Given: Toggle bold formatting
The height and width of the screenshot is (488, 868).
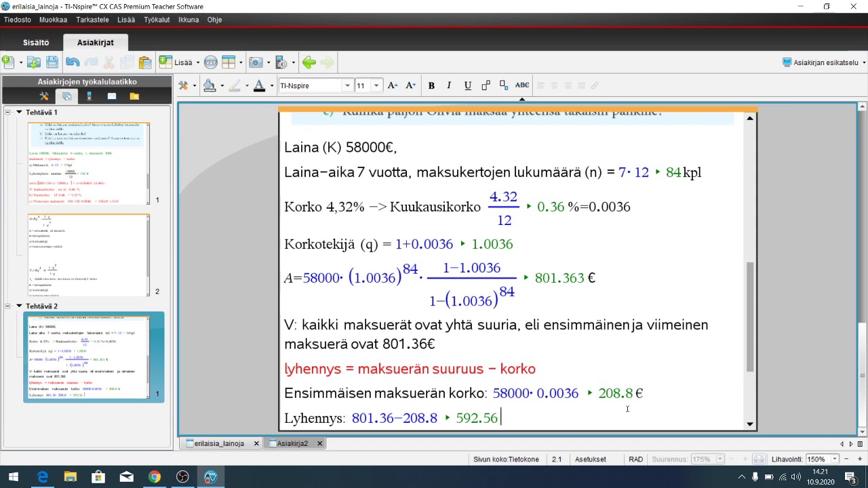Looking at the screenshot, I should click(x=431, y=85).
